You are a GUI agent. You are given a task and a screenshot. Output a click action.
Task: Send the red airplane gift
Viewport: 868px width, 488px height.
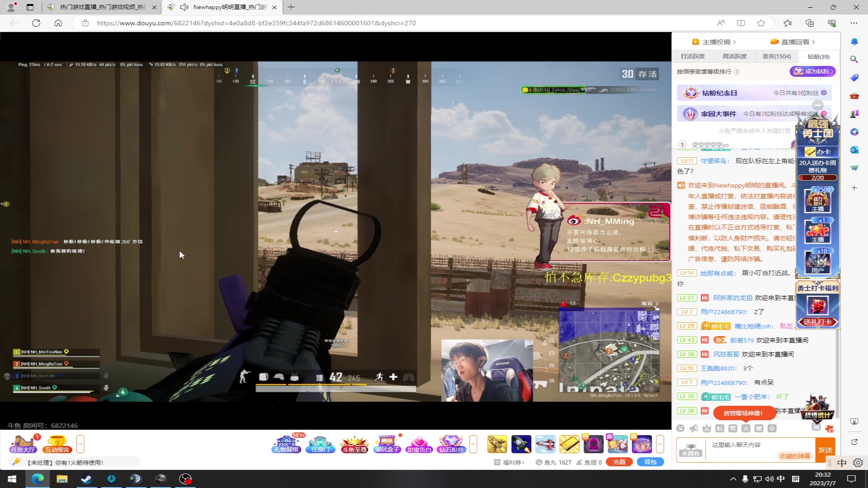tap(545, 444)
